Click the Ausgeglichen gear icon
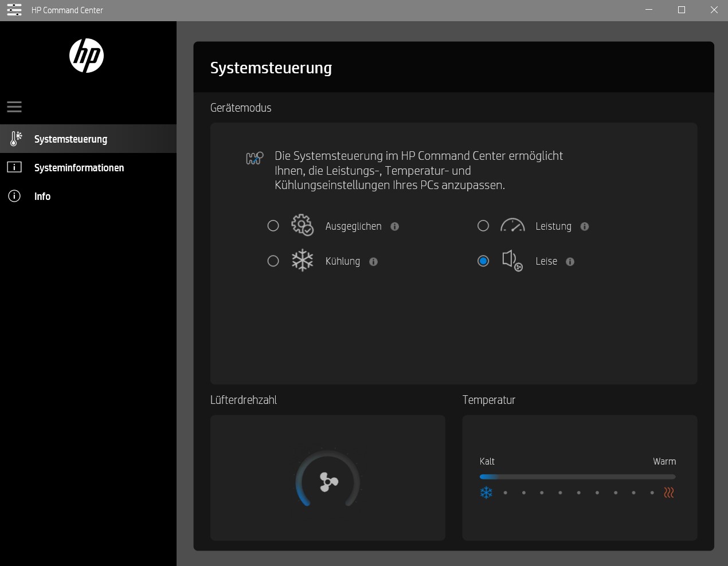The height and width of the screenshot is (566, 728). pos(302,226)
